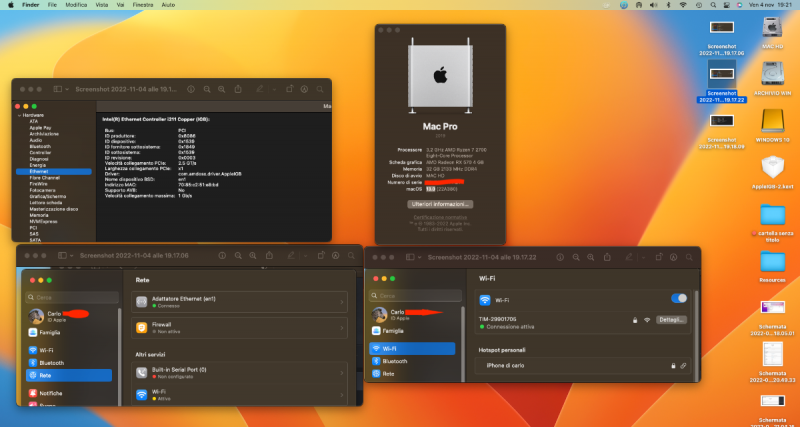Image resolution: width=800 pixels, height=427 pixels.
Task: Click the volume icon in the menu bar
Action: click(x=653, y=5)
